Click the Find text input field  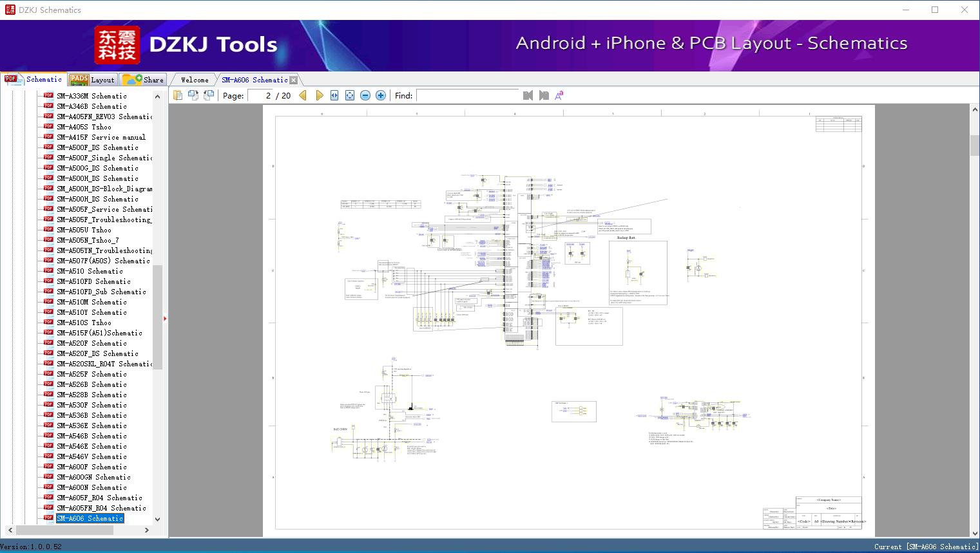tap(467, 95)
